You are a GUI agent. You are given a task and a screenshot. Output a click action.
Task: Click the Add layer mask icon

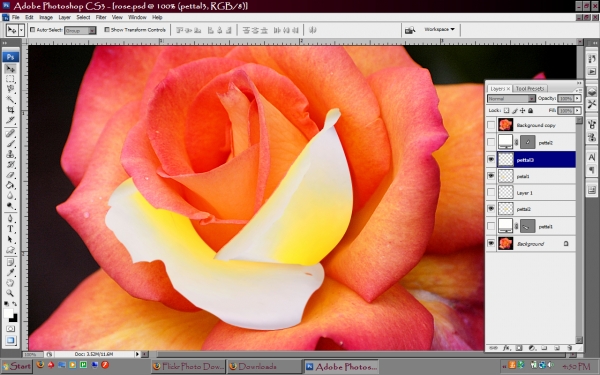click(x=519, y=348)
